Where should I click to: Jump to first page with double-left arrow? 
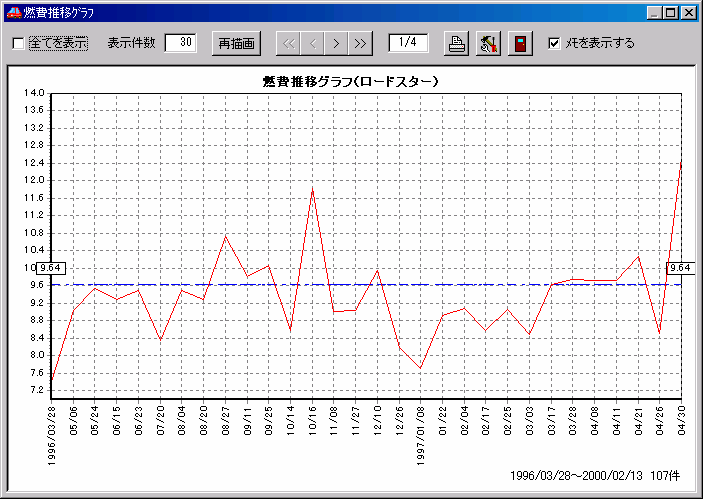click(286, 44)
